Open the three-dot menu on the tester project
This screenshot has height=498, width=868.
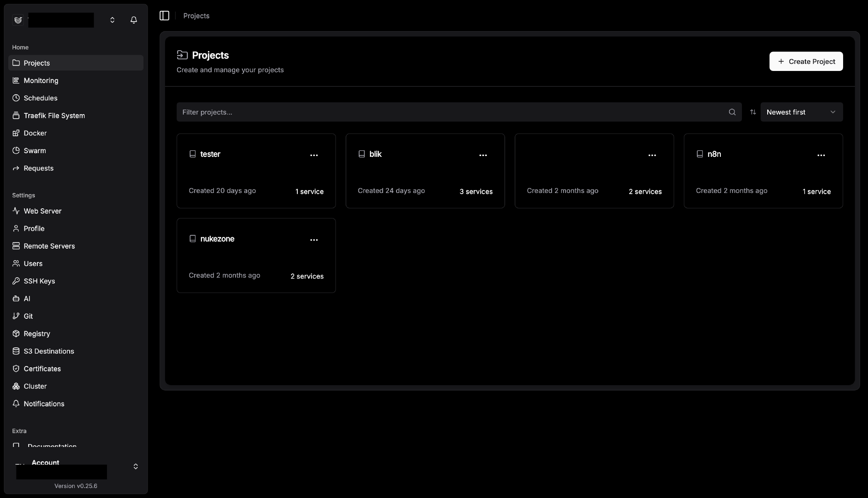pyautogui.click(x=314, y=155)
